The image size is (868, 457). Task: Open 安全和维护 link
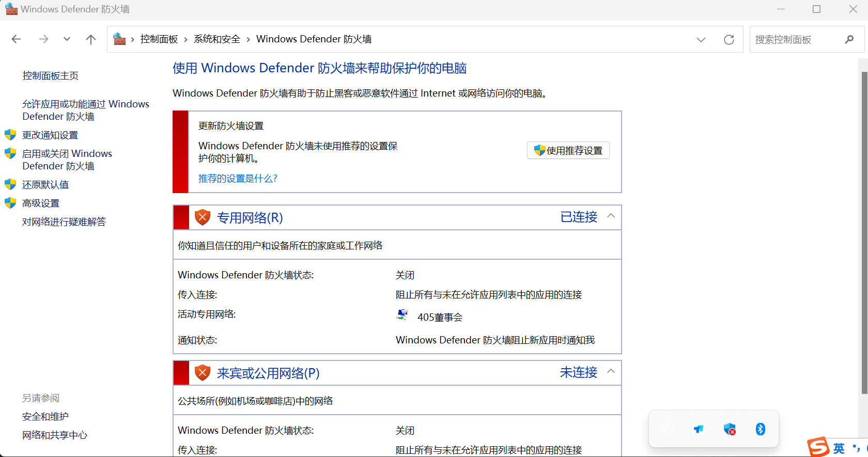coord(45,417)
